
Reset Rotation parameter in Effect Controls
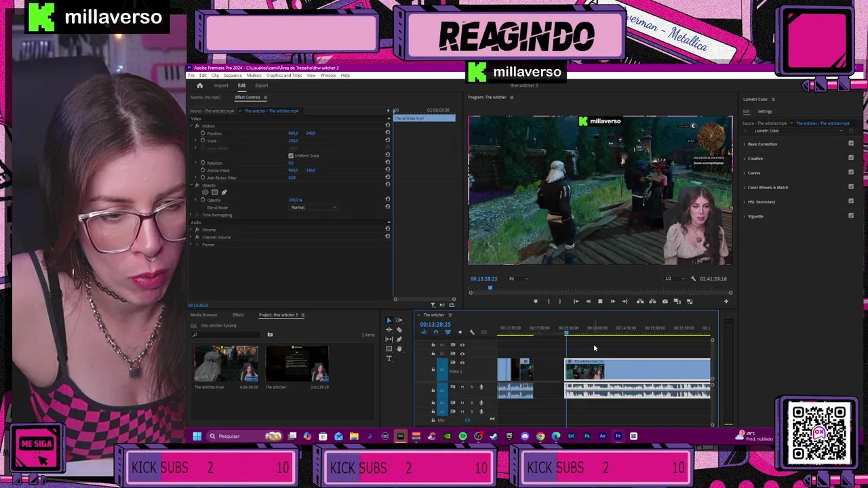[387, 163]
